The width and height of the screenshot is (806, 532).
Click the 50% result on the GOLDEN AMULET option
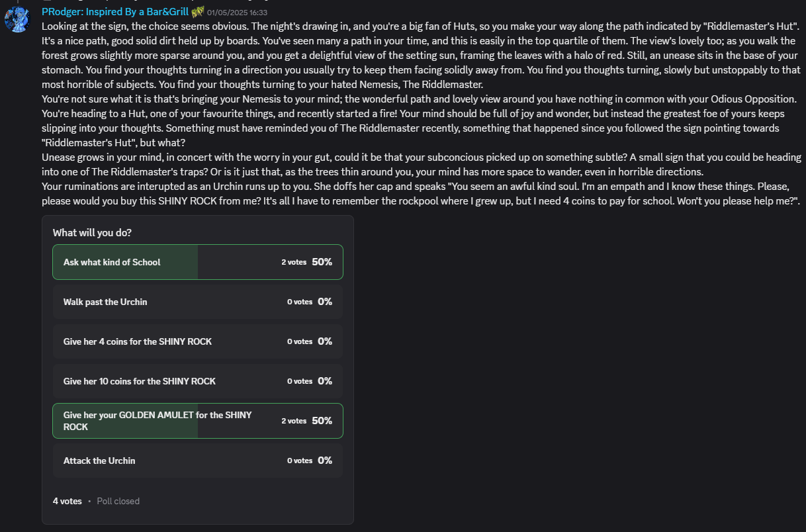click(322, 421)
